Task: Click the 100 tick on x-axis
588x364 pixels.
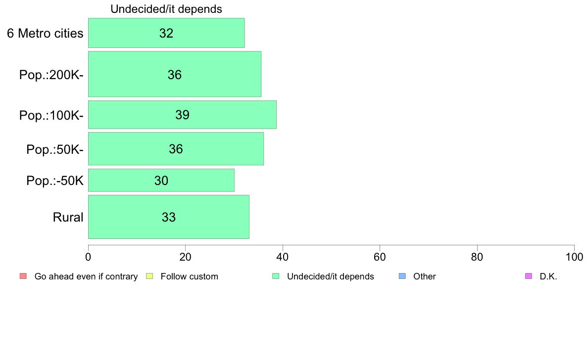Action: click(574, 257)
